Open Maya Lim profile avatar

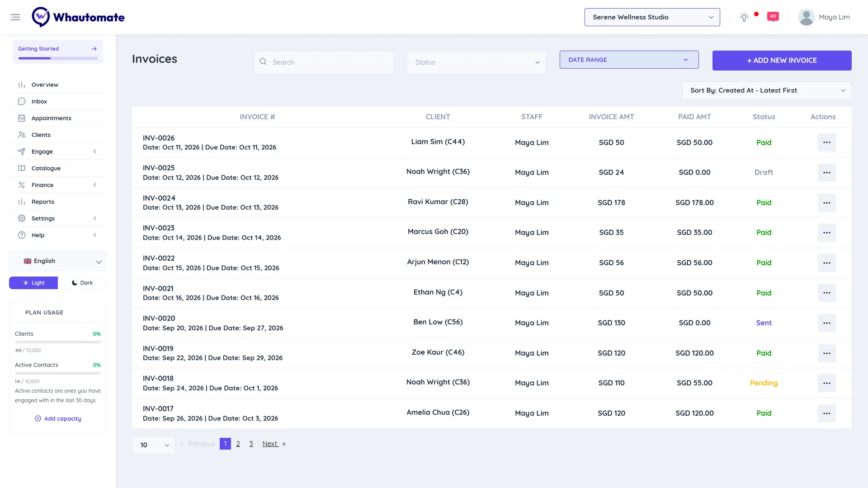coord(806,17)
